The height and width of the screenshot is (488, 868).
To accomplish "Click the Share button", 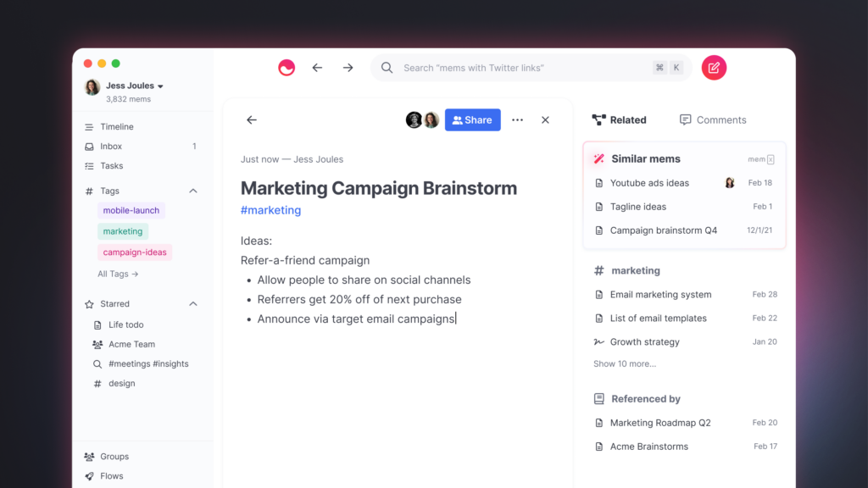I will click(472, 119).
